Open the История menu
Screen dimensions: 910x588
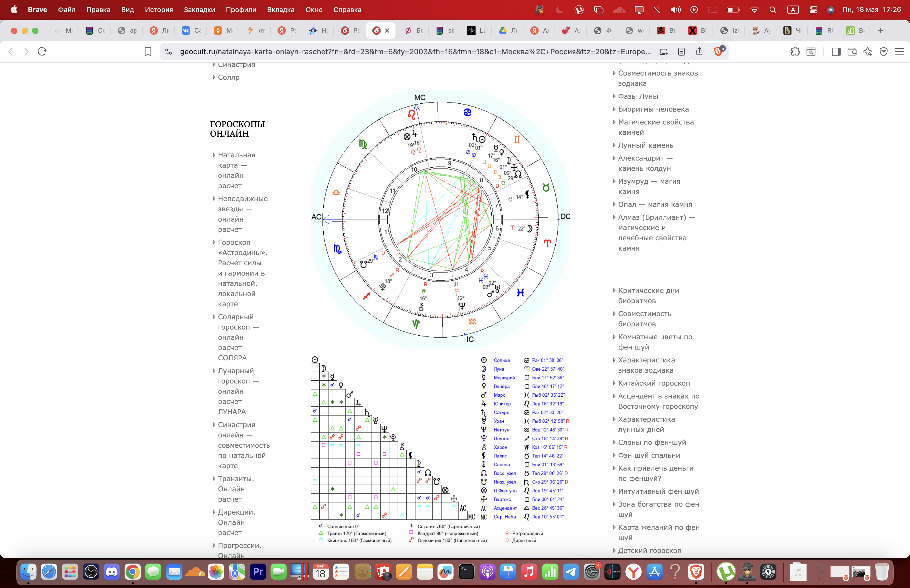tap(159, 9)
